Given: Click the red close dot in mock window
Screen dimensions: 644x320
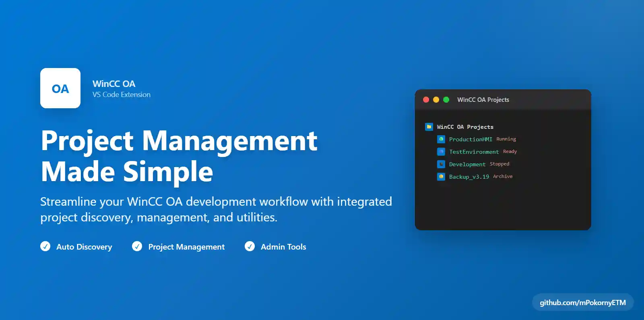Looking at the screenshot, I should (426, 99).
